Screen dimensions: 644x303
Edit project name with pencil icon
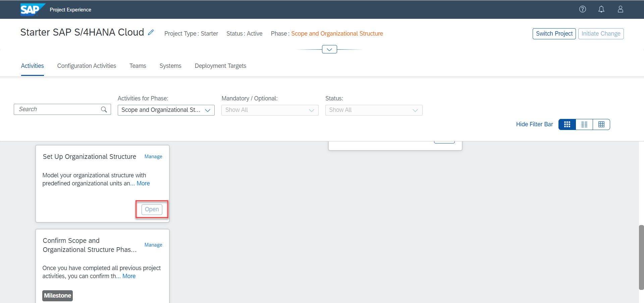tap(151, 32)
